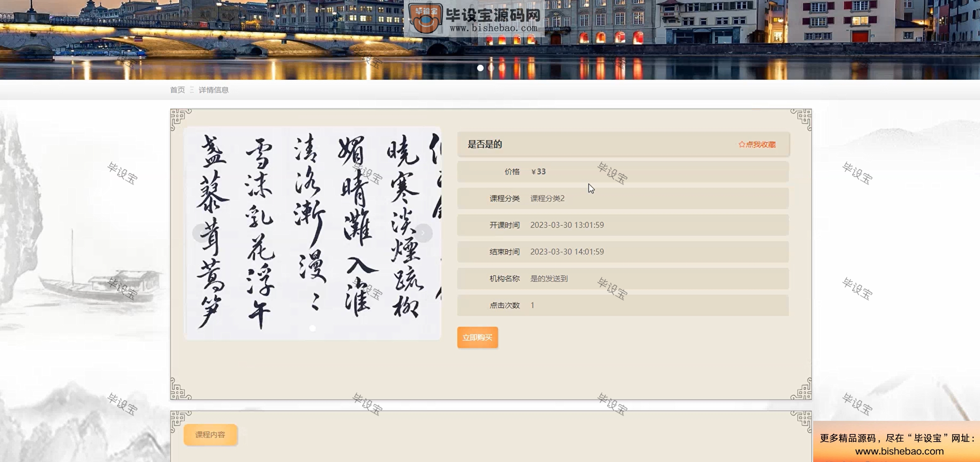
Task: Click the course title 是否是的
Action: tap(485, 144)
